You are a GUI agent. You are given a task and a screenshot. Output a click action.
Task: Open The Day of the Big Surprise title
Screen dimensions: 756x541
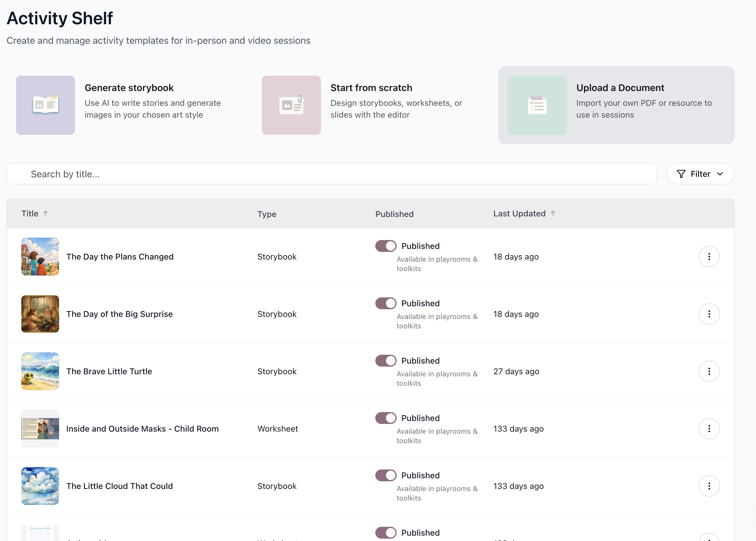coord(119,314)
